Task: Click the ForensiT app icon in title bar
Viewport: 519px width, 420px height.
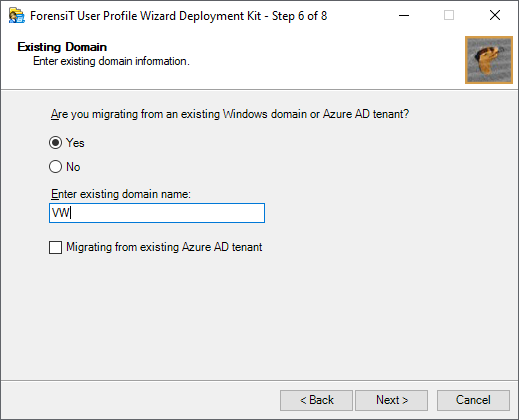Action: [16, 16]
